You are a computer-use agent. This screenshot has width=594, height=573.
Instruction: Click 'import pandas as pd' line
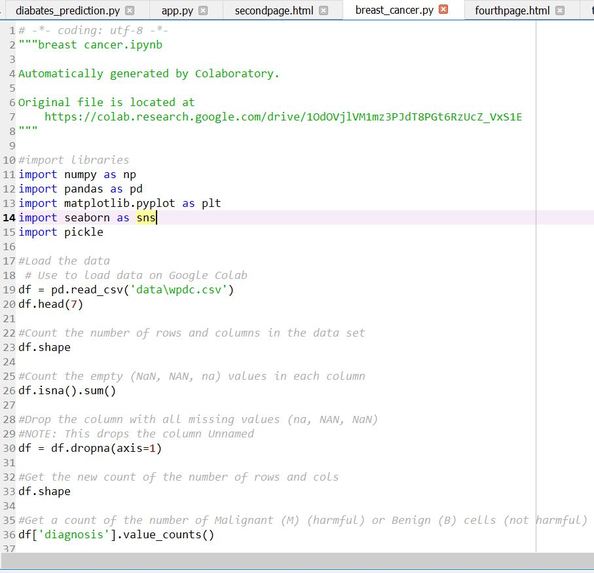(80, 189)
